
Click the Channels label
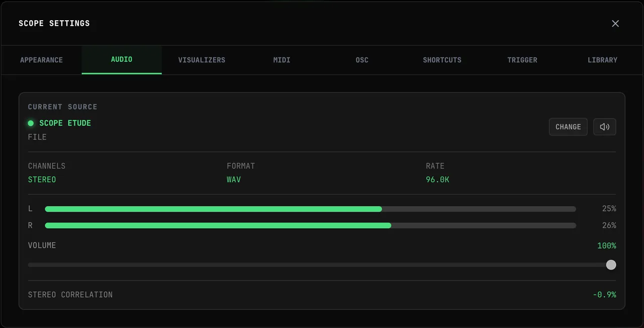[47, 166]
